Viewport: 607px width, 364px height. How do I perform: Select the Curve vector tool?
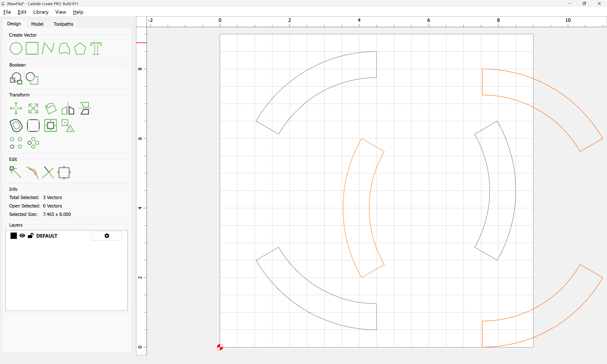point(64,48)
